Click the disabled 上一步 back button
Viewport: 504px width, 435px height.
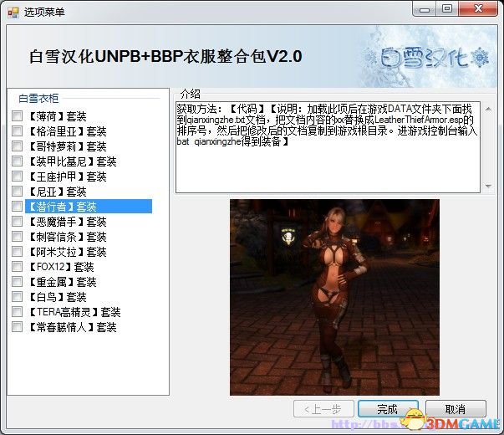tap(323, 409)
